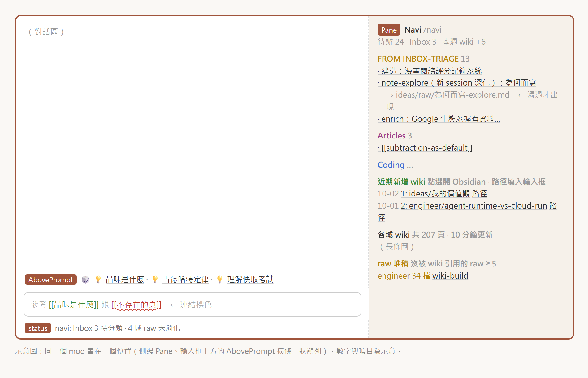Click the （長條圖） placeholder
The height and width of the screenshot is (378, 588).
click(397, 246)
